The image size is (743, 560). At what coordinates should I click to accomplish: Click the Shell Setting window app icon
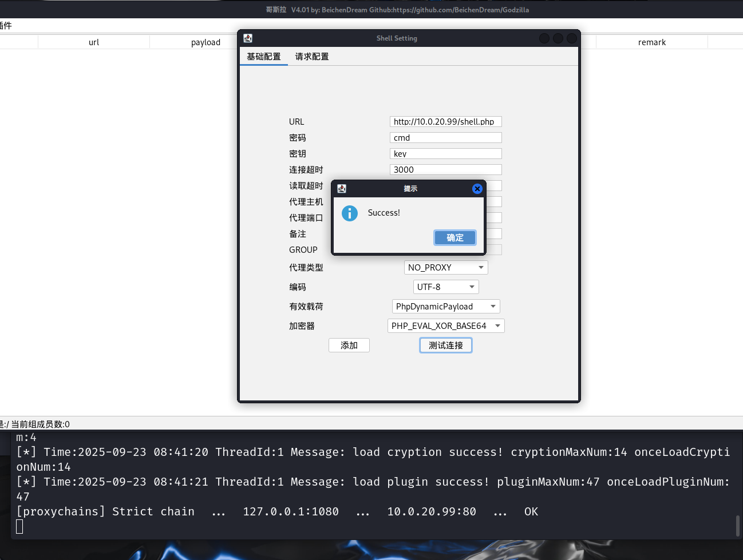pyautogui.click(x=248, y=38)
